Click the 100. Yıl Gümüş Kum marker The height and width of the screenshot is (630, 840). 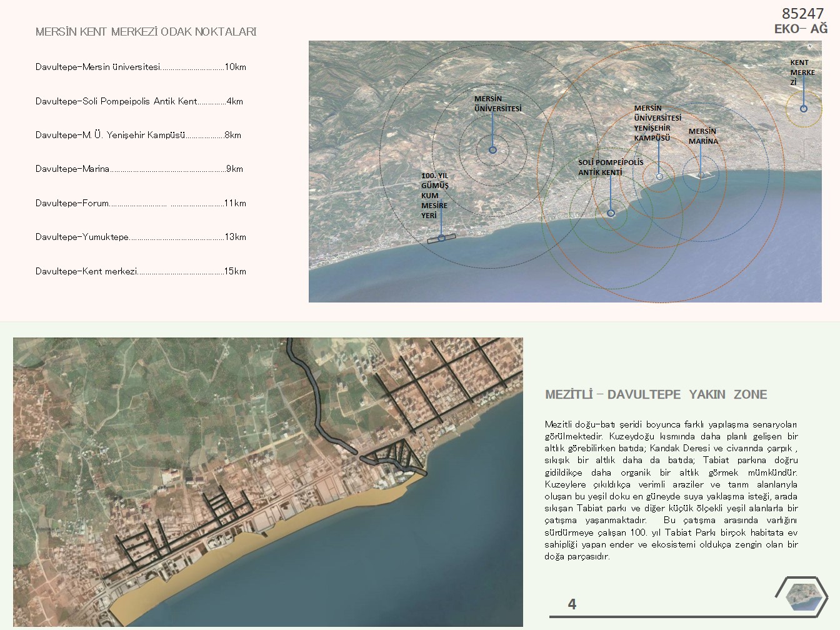tap(441, 237)
